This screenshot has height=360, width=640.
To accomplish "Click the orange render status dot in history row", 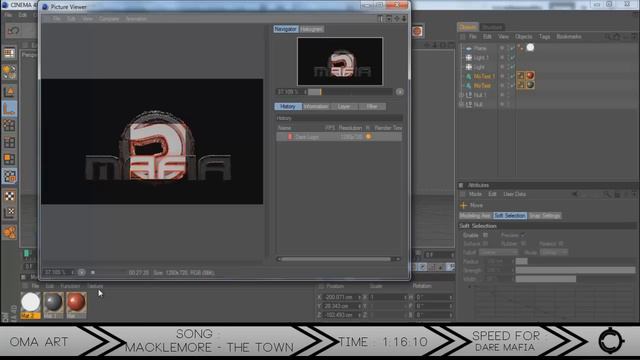I will [368, 137].
